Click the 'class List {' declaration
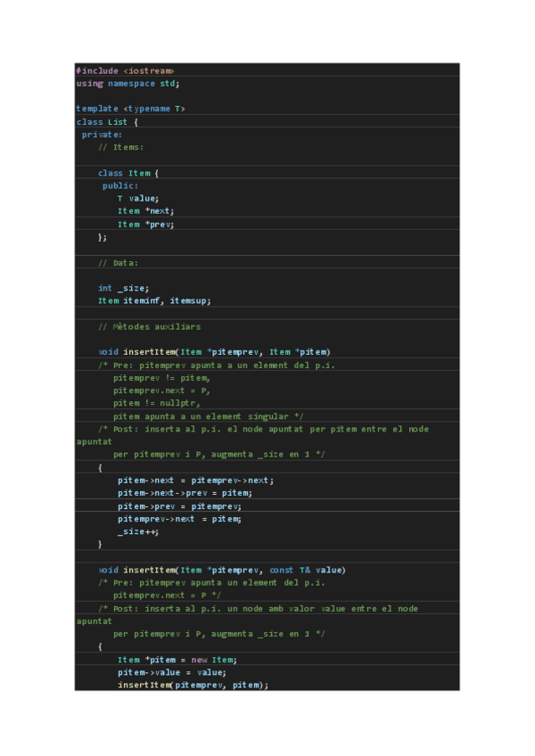 coord(107,122)
